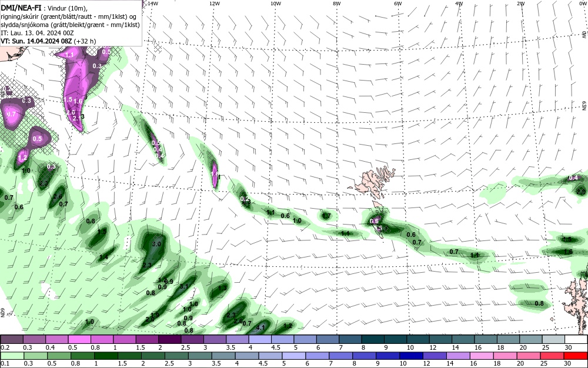Image resolution: width=588 pixels, height=368 pixels.
Task: Click the deep blue swatch labeled 10
Action: pyautogui.click(x=410, y=356)
